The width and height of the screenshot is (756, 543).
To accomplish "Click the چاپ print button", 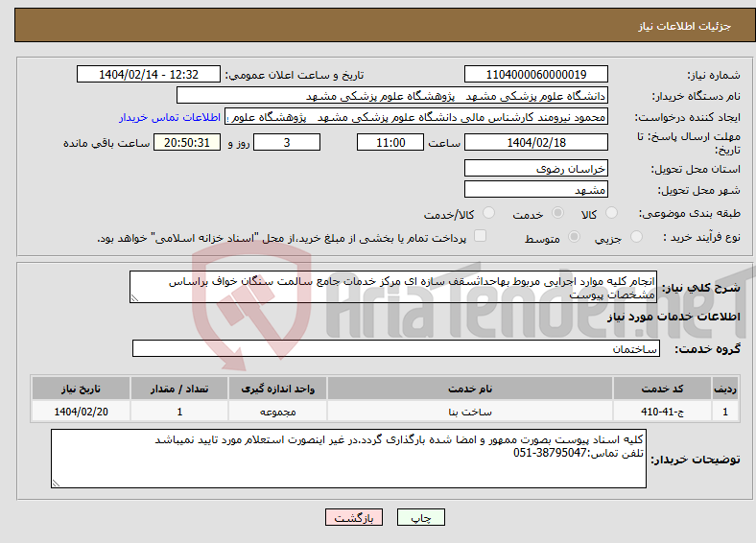I will click(x=421, y=517).
